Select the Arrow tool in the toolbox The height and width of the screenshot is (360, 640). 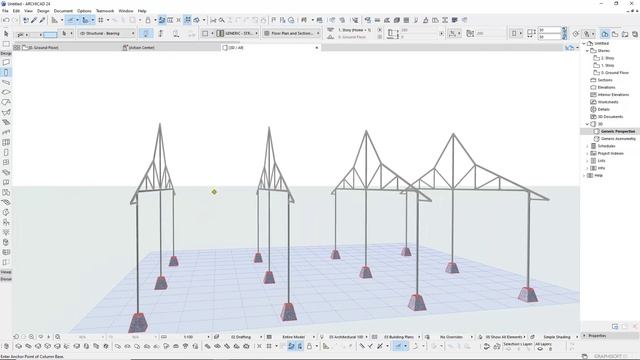(x=6, y=33)
